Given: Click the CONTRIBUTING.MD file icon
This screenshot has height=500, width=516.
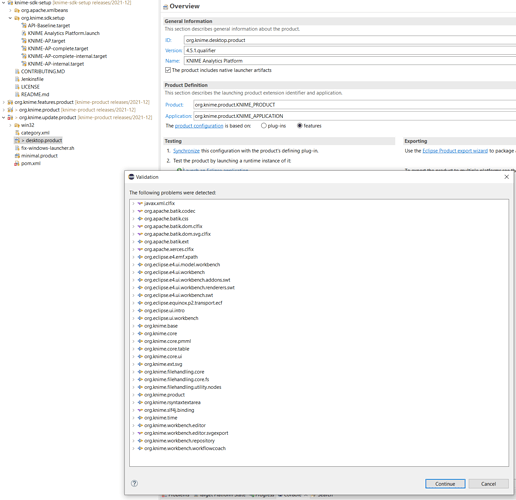Looking at the screenshot, I should (17, 71).
